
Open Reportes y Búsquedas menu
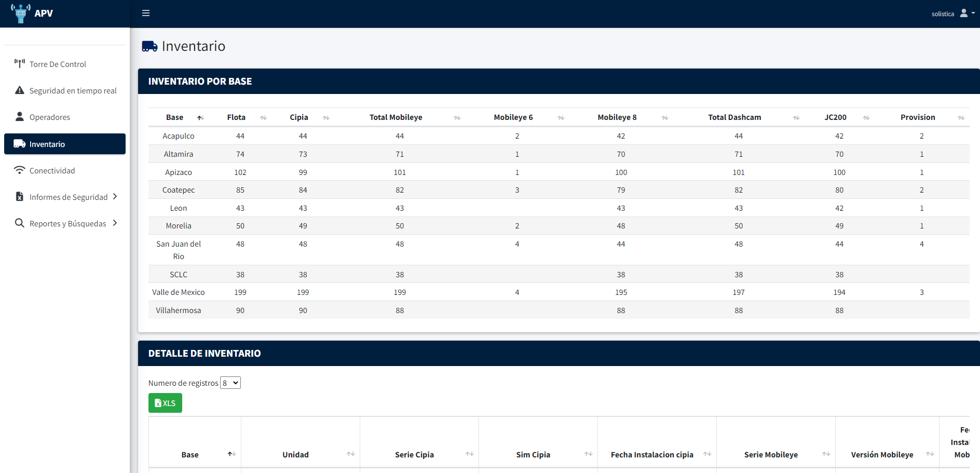pyautogui.click(x=65, y=223)
